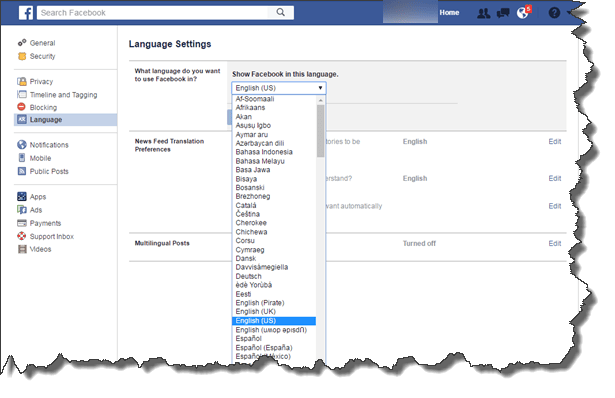Image resolution: width=615 pixels, height=398 pixels.
Task: Select Cherokee language option
Action: coord(274,223)
